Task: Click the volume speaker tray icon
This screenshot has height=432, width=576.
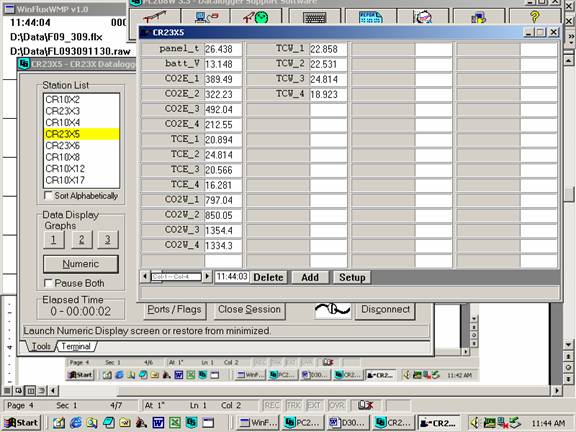Action: [x=475, y=423]
